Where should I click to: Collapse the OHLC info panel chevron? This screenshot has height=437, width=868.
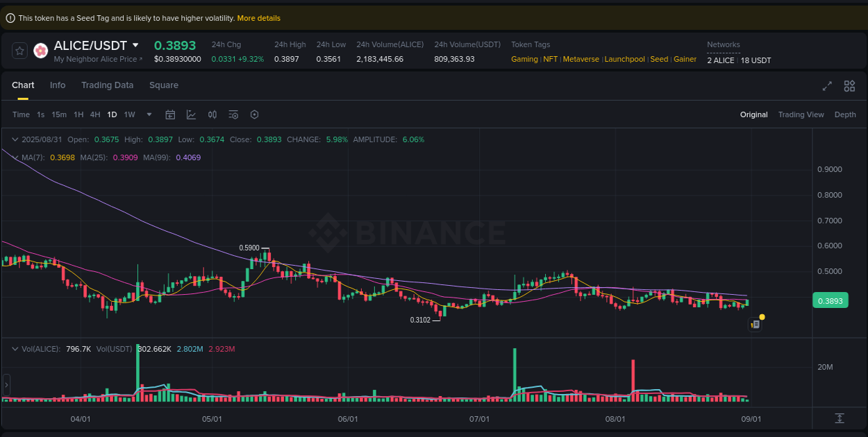pos(14,139)
